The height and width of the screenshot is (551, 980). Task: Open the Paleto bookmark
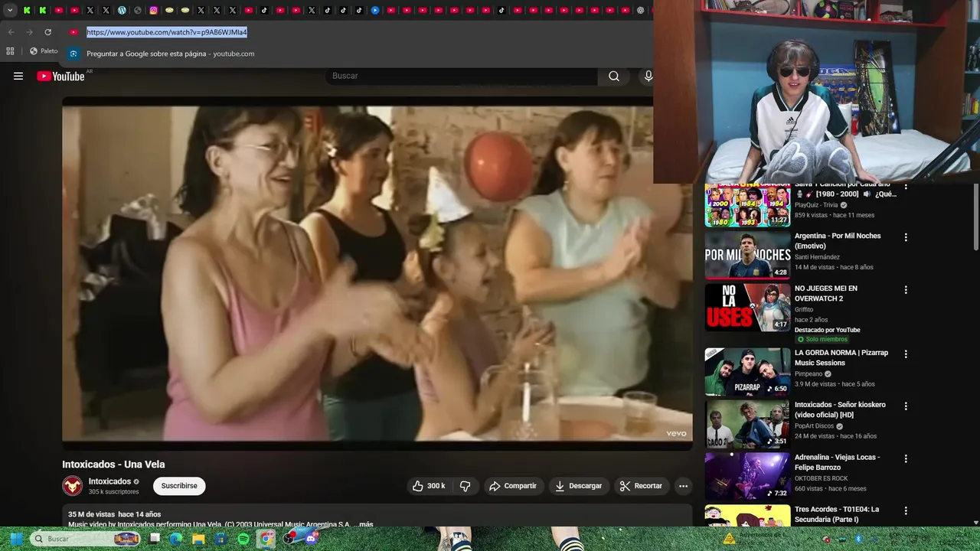pos(44,51)
